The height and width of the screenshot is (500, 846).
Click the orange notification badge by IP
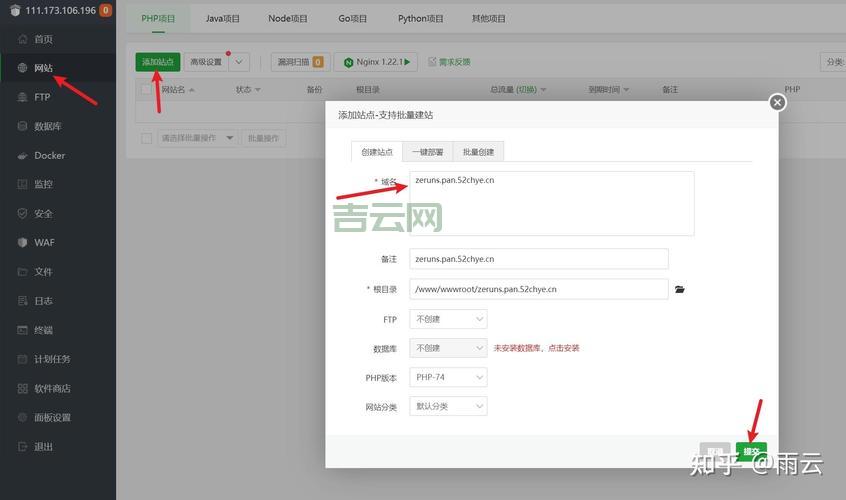pos(106,10)
